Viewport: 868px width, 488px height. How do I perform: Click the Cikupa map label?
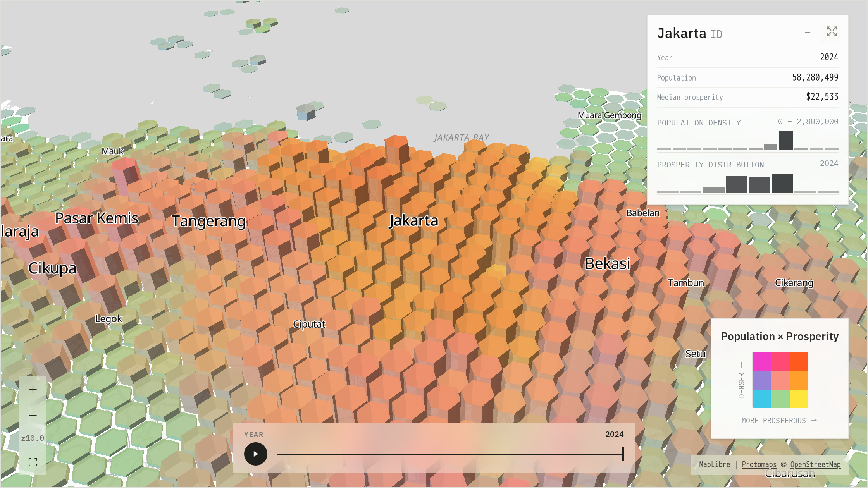click(x=52, y=268)
